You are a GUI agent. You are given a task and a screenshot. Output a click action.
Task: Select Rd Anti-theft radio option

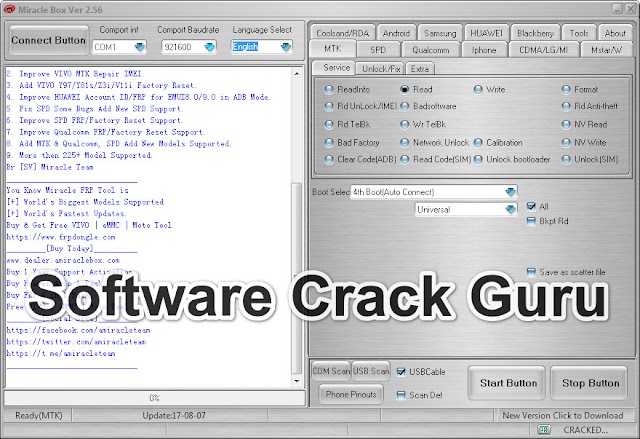click(x=566, y=106)
